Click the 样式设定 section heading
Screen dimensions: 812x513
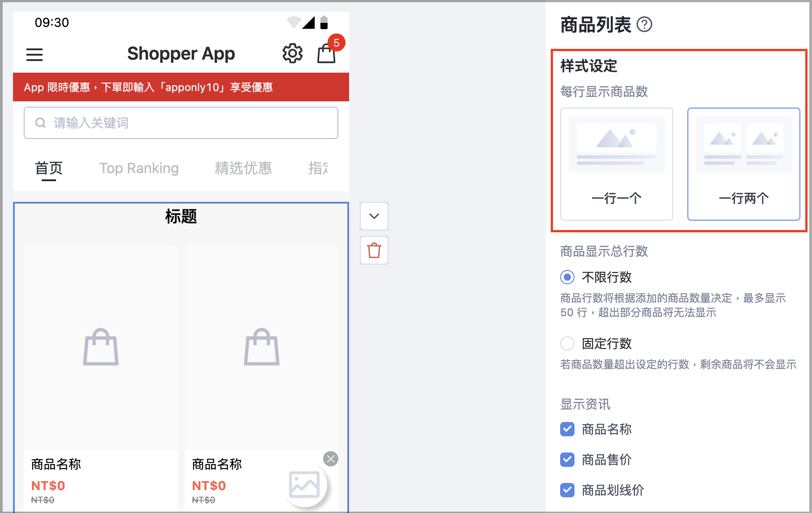click(589, 66)
